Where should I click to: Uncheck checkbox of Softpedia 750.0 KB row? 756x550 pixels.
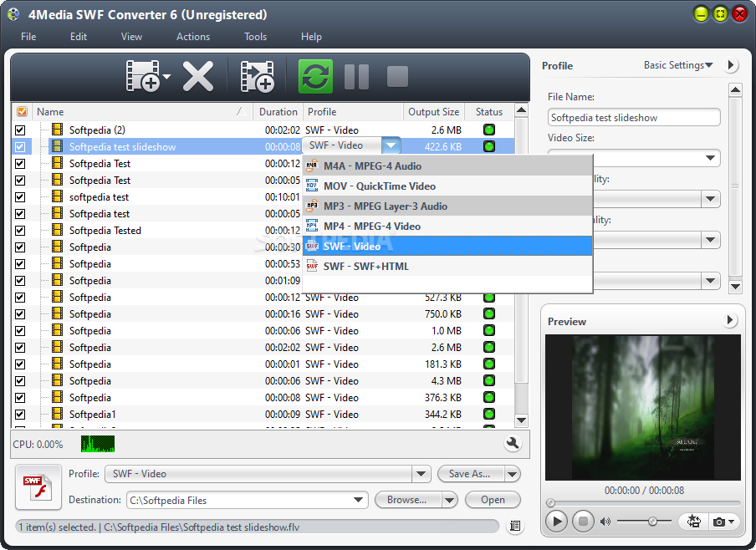[x=20, y=313]
